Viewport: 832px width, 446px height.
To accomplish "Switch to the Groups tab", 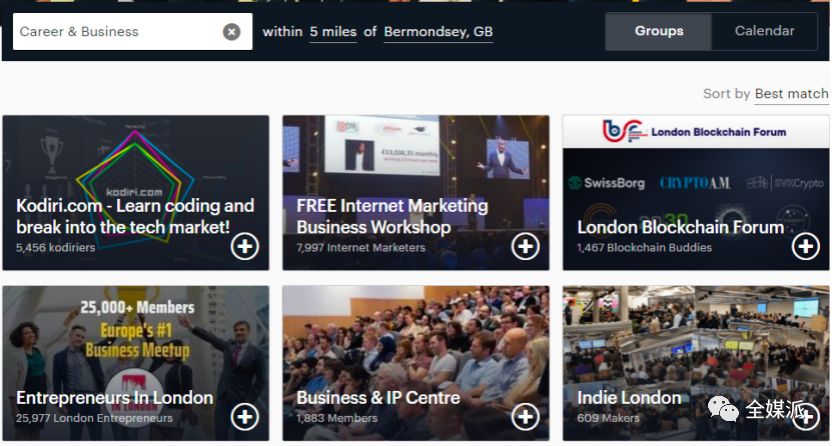I will (x=658, y=31).
